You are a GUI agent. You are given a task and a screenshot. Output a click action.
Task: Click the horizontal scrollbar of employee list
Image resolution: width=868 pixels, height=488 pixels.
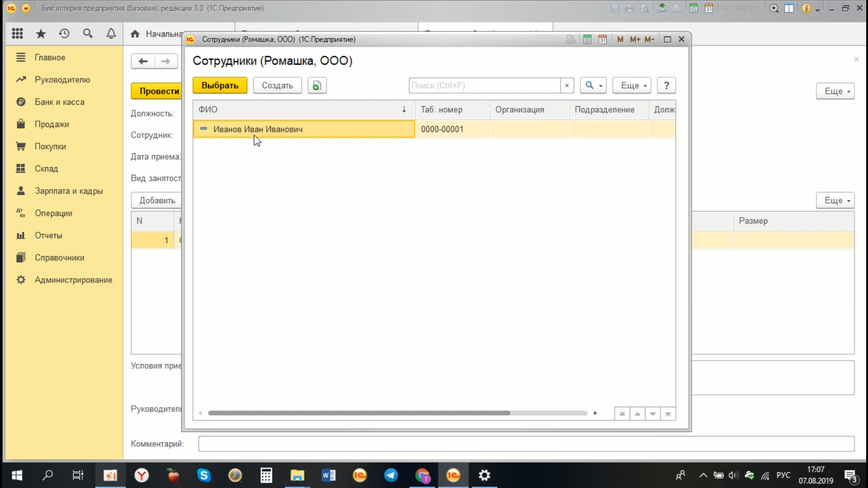click(x=359, y=413)
